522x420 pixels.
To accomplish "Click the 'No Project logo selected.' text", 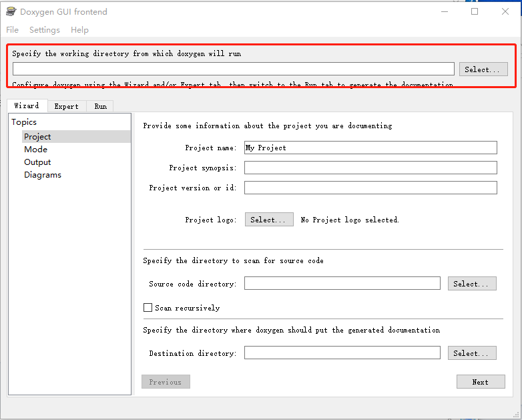I will pos(350,220).
